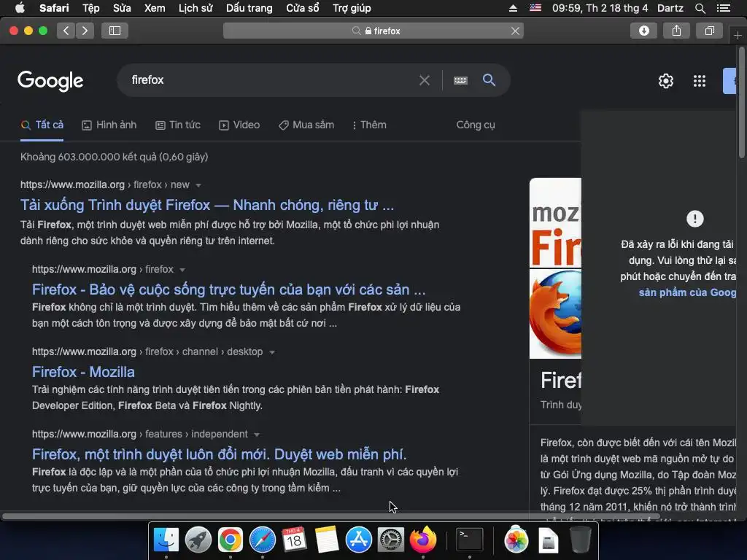Screen dimensions: 747x560
Task: Open the Safari downloads button
Action: tap(643, 31)
